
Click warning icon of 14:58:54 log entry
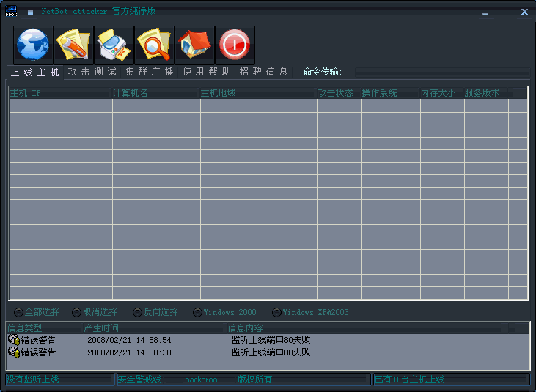pos(13,340)
